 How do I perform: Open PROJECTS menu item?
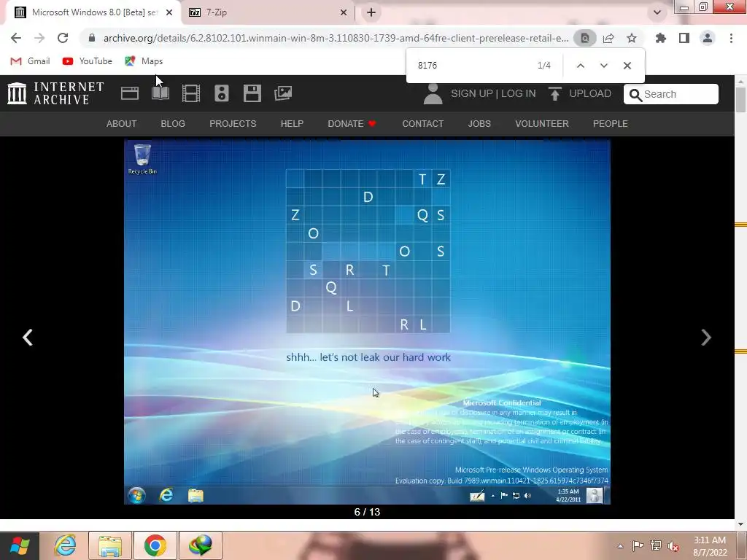tap(233, 124)
